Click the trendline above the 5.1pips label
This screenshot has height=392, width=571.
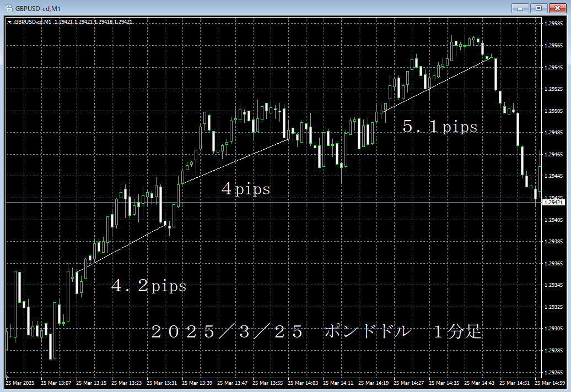[x=435, y=85]
